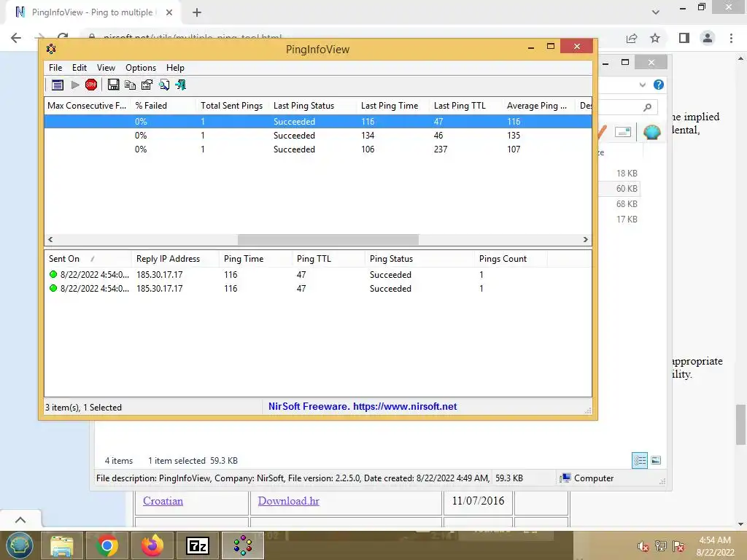Click the horizontal scrollbar right arrow
The width and height of the screenshot is (747, 560).
[586, 239]
